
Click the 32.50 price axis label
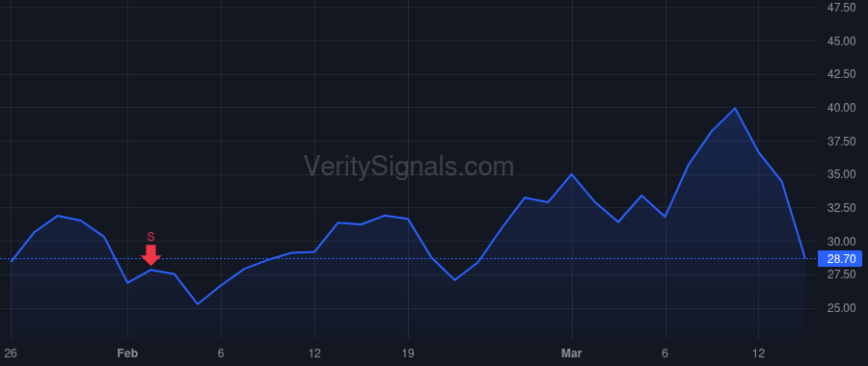click(x=840, y=208)
